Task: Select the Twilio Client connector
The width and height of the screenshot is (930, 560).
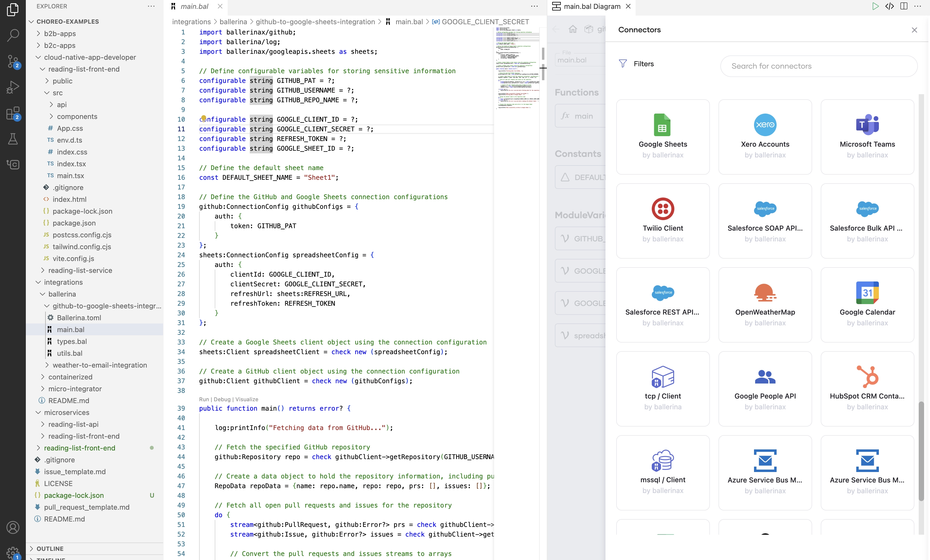Action: tap(663, 221)
